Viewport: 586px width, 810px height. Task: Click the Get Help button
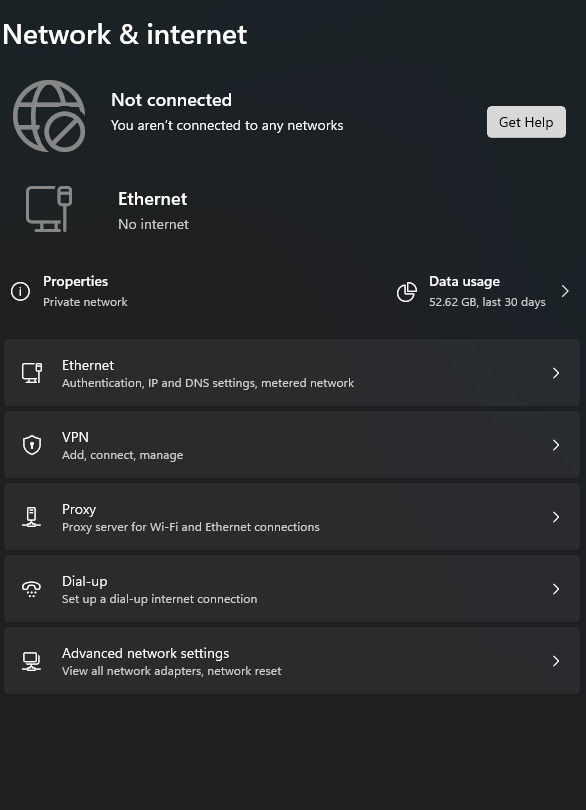[526, 122]
